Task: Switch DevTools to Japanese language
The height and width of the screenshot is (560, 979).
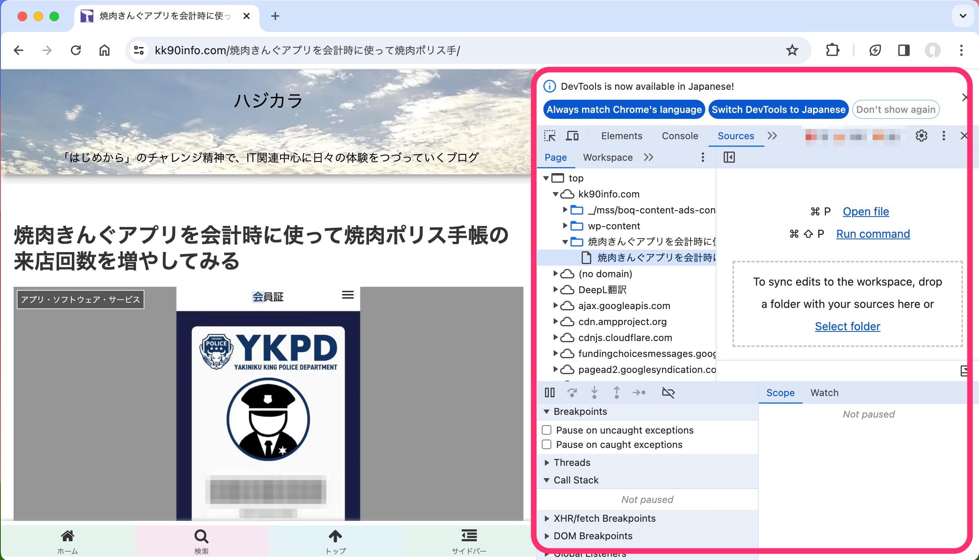Action: point(778,110)
